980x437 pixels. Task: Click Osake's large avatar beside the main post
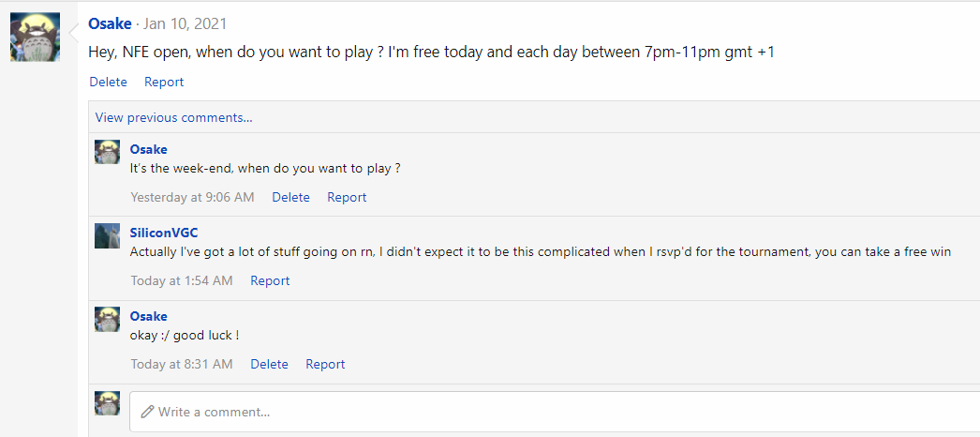coord(35,38)
